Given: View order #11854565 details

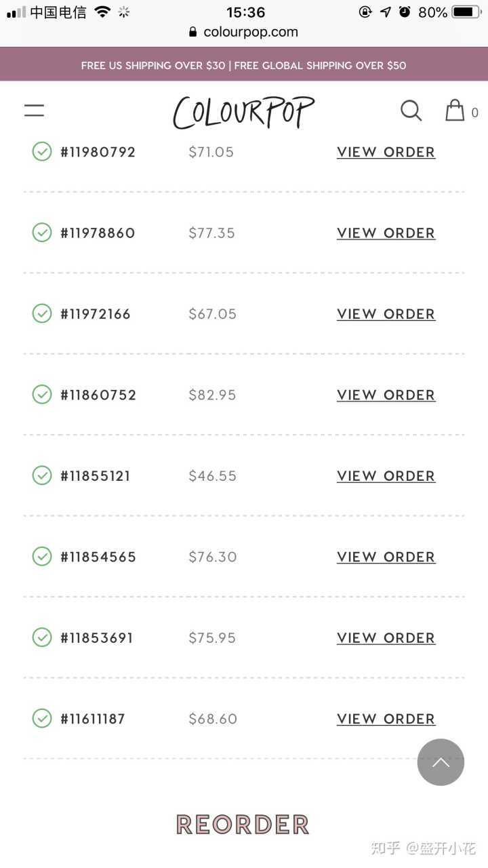Looking at the screenshot, I should coord(386,557).
